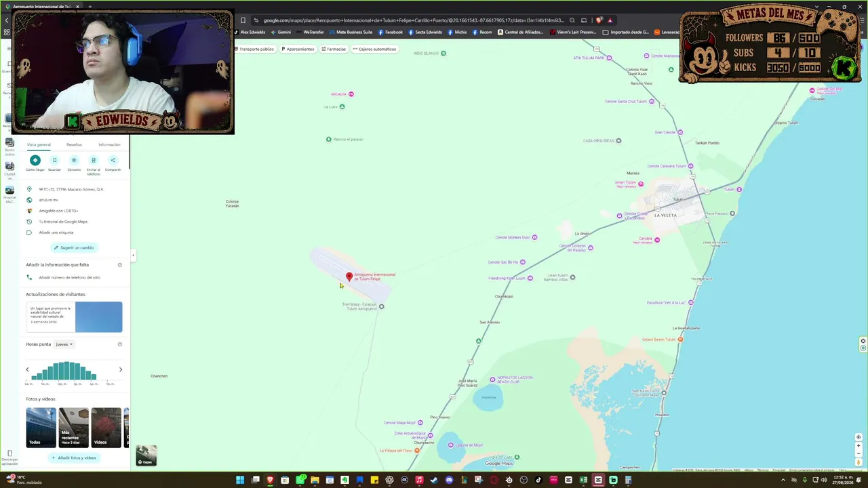Open the Todas photos thumbnail
Screen dimensions: 868x488
coord(41,428)
